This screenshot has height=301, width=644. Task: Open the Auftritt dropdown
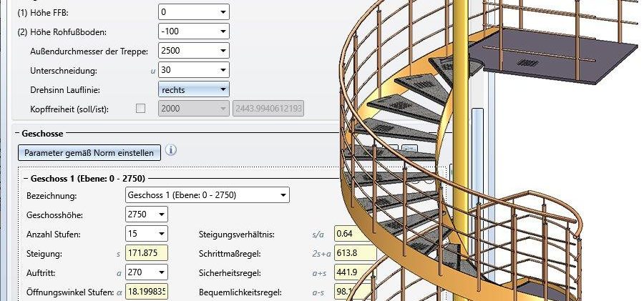click(x=162, y=272)
